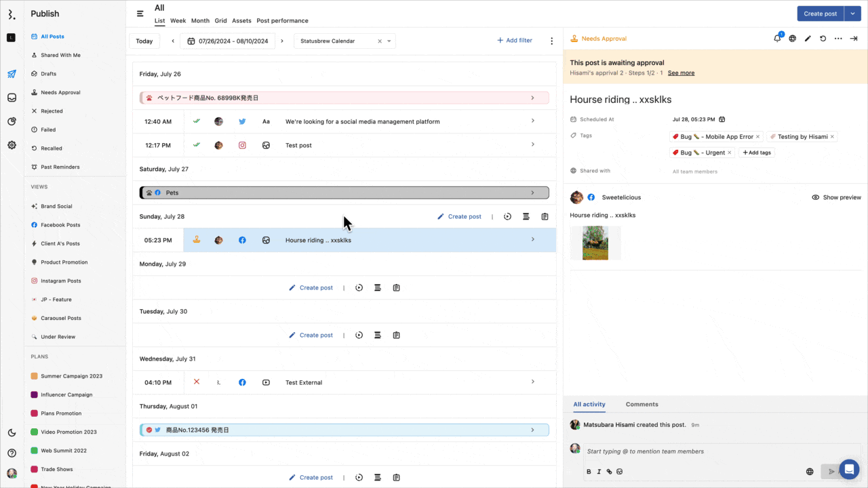Open the notifications bell in post panel

coord(777,39)
